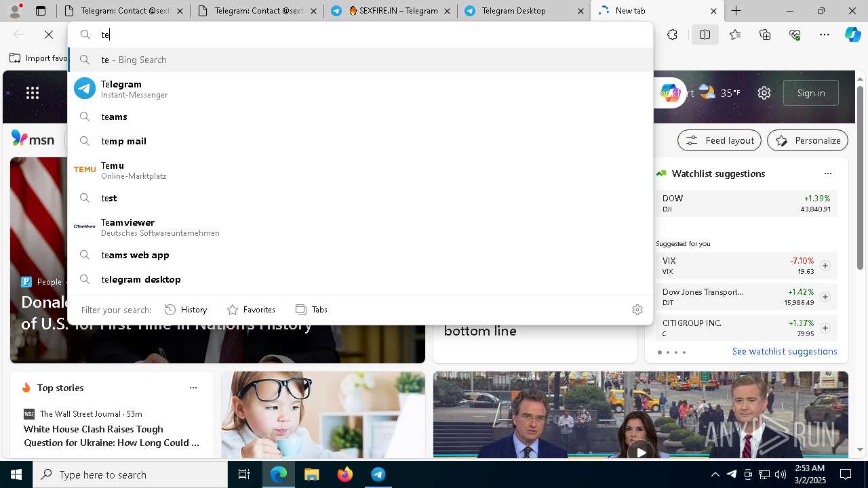Open the tab actions menu icon
The height and width of the screenshot is (488, 868).
(x=41, y=11)
